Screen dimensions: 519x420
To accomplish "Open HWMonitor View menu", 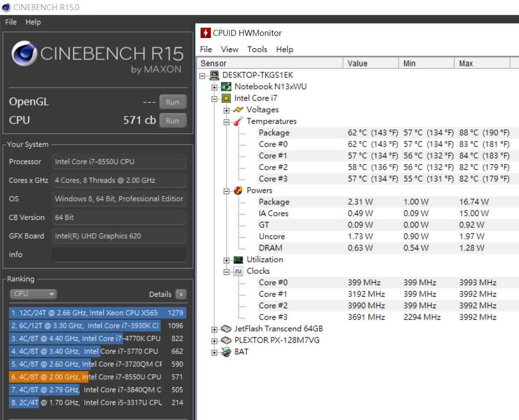I will [230, 50].
